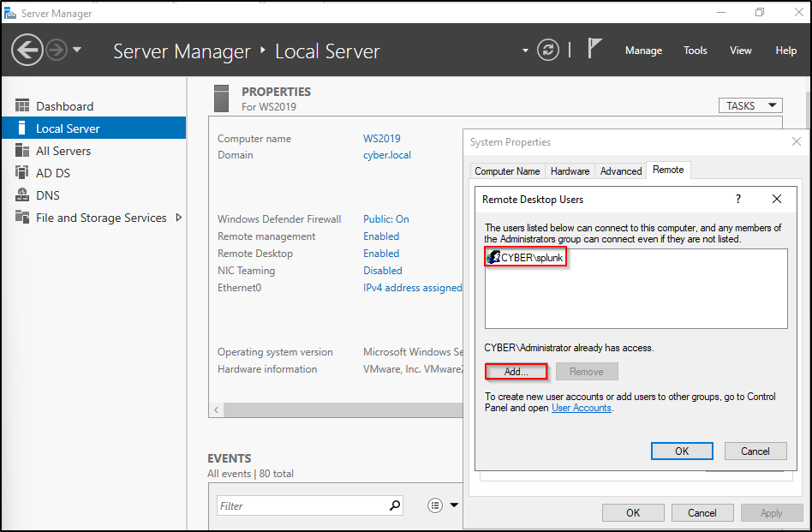Image resolution: width=812 pixels, height=532 pixels.
Task: Refresh Server Manager with the refresh icon
Action: (x=548, y=51)
